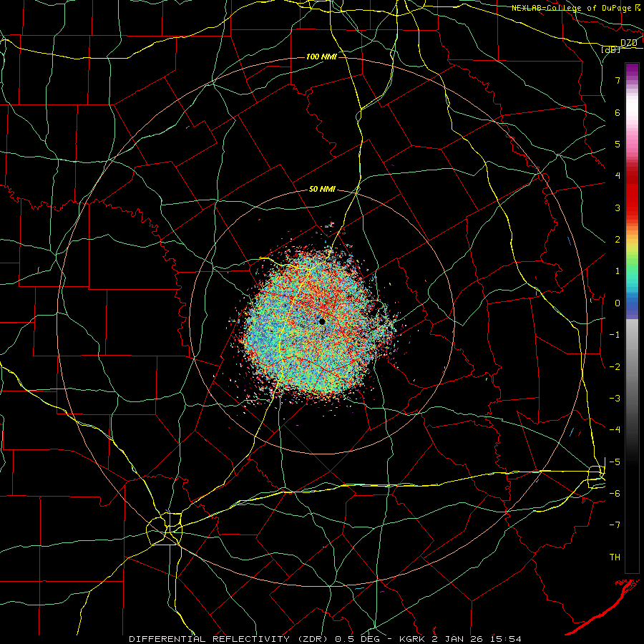The width and height of the screenshot is (644, 644).
Task: Click the black radar site dot in the echo
Action: pyautogui.click(x=322, y=321)
